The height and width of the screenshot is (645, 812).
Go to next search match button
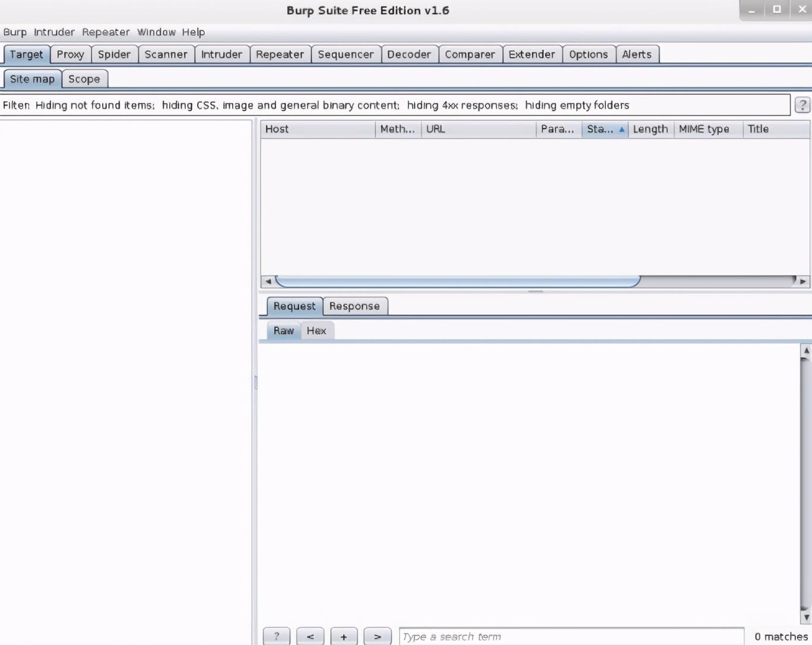pyautogui.click(x=378, y=636)
